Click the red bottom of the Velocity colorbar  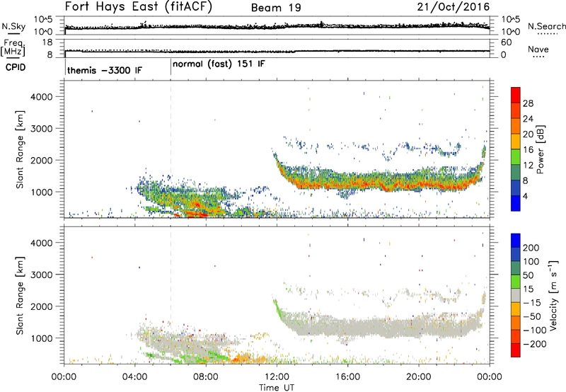tap(516, 350)
